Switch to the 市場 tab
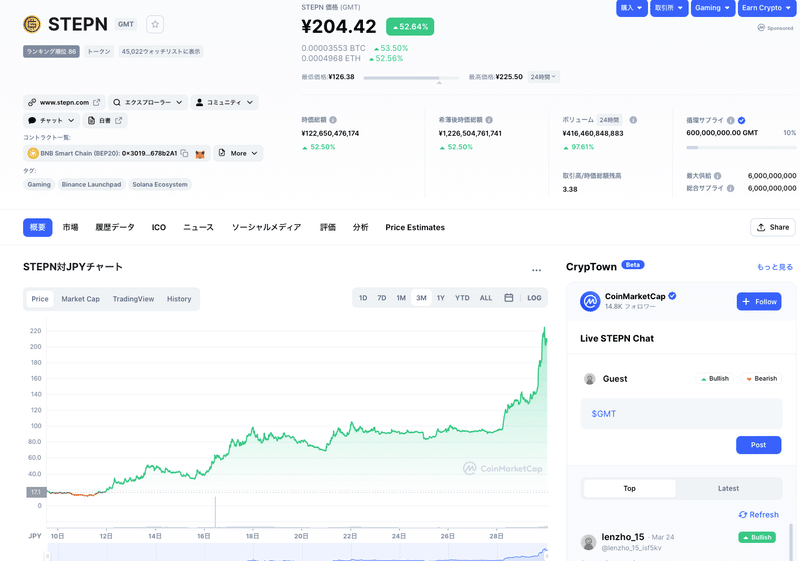 coord(70,227)
